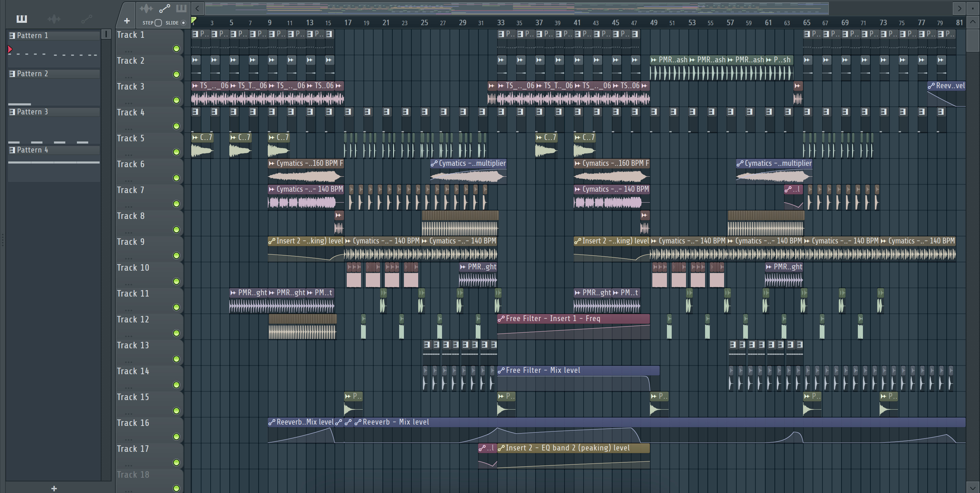Open menu of first Cymatics multiplier clip on Track 6
This screenshot has height=493, width=980.
tap(434, 163)
